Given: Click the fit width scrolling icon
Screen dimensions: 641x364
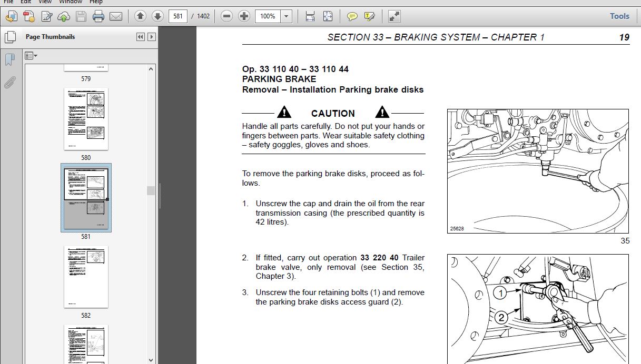Looking at the screenshot, I should (310, 16).
